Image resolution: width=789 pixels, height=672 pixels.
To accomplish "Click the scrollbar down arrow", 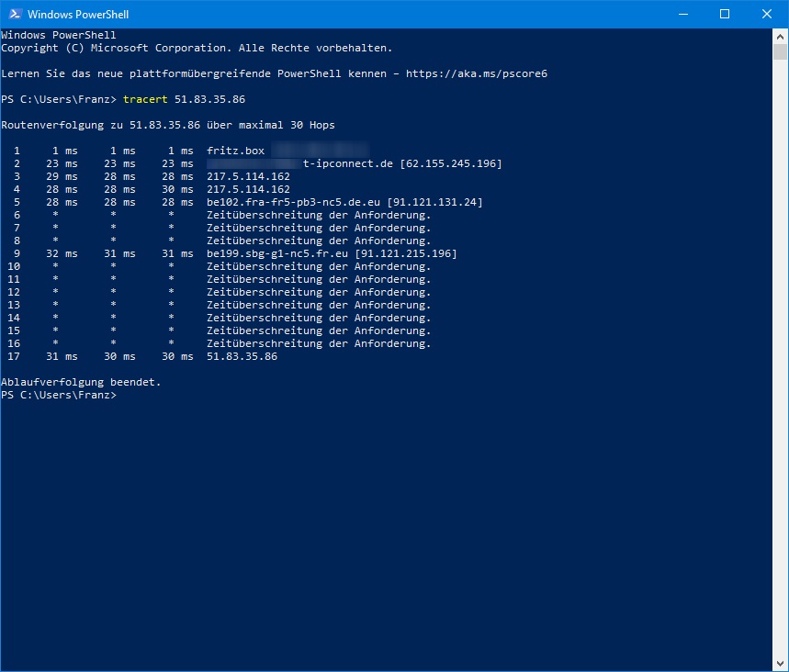I will tap(780, 664).
